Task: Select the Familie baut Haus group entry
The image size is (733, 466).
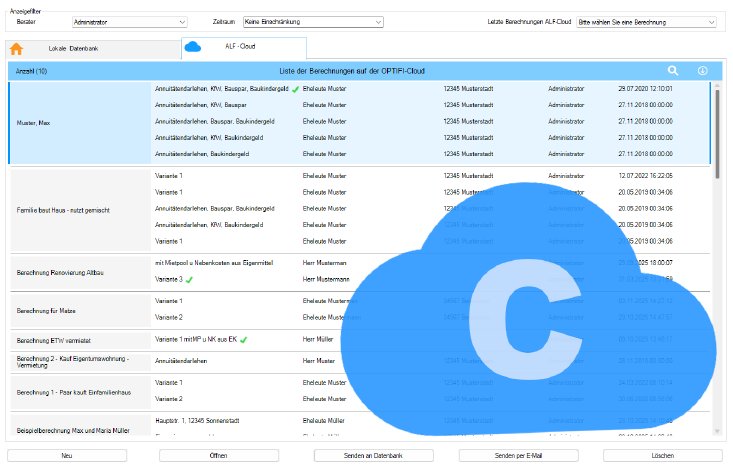Action: click(77, 209)
